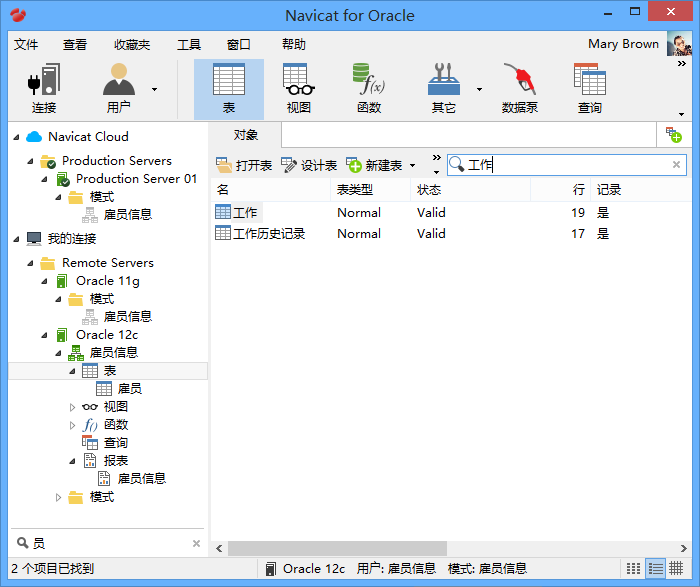The height and width of the screenshot is (587, 700).
Task: Open the Tools (工具) menu
Action: pyautogui.click(x=189, y=44)
